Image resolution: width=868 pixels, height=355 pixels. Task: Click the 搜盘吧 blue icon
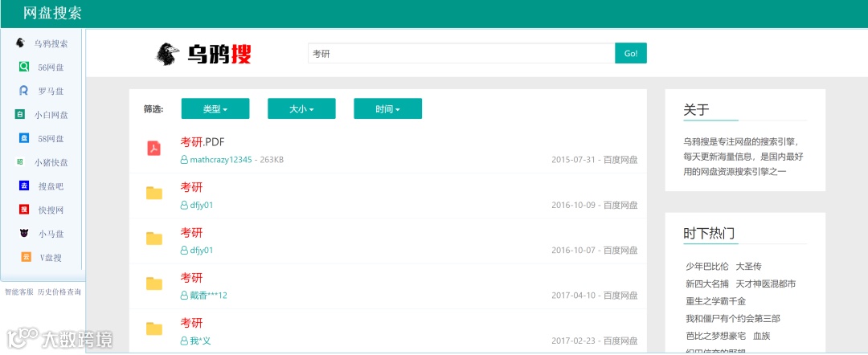pos(24,186)
